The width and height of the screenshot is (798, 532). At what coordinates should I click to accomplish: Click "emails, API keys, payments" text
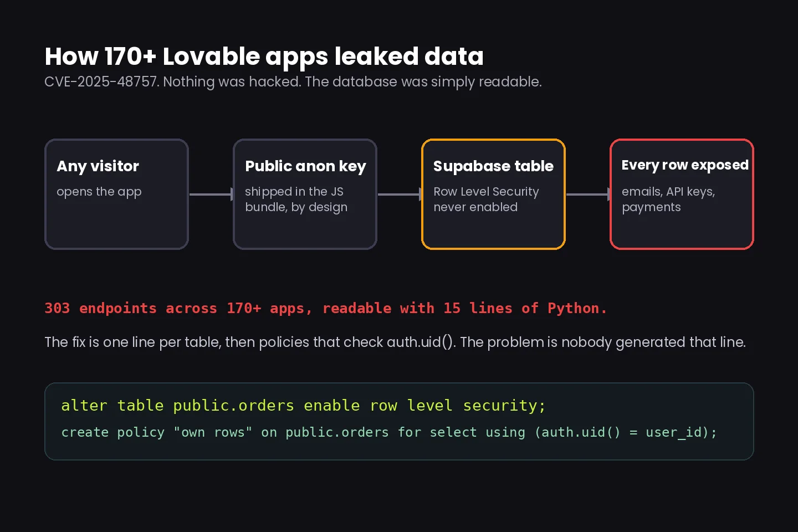[x=668, y=199]
